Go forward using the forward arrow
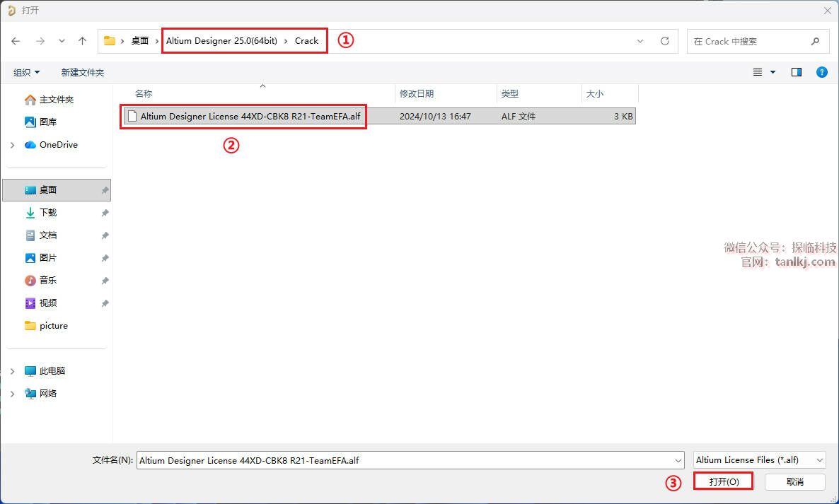Screen dimensions: 839x504 tap(40, 41)
